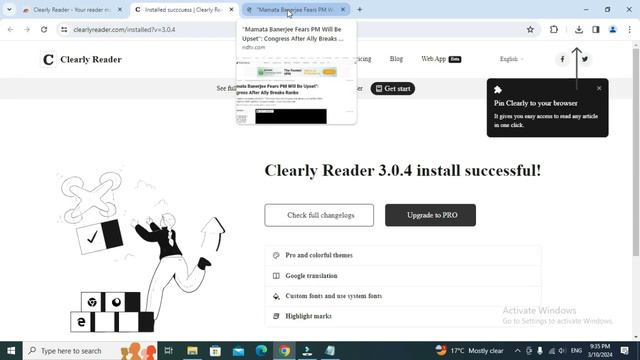This screenshot has height=360, width=640.
Task: Select 'Custom fonts and use system fonts' row
Action: 403,296
